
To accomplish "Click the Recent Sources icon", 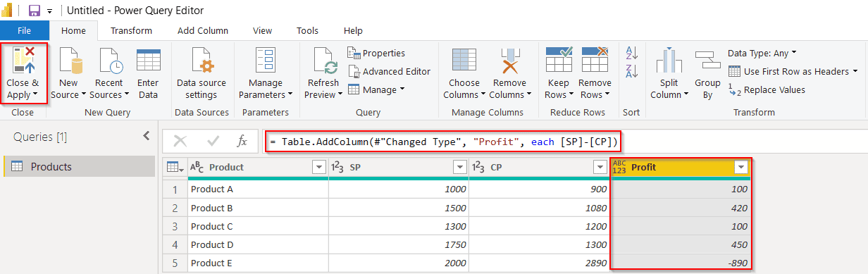I will 109,61.
